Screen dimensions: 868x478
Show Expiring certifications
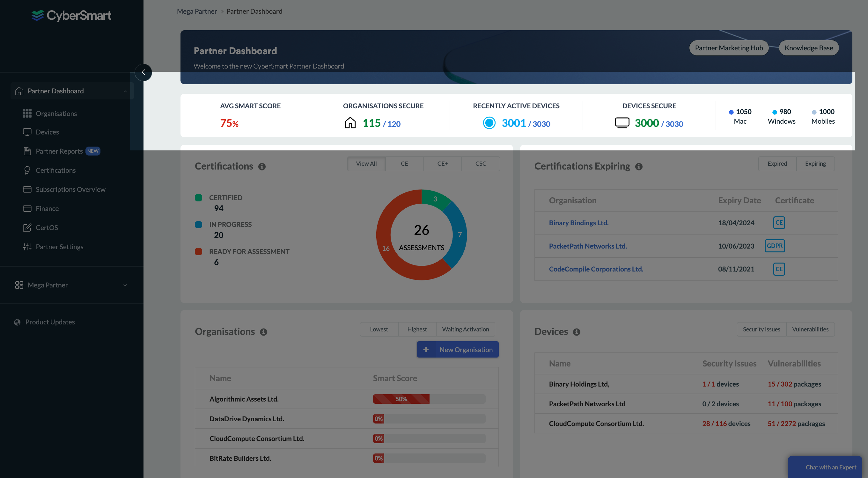815,163
